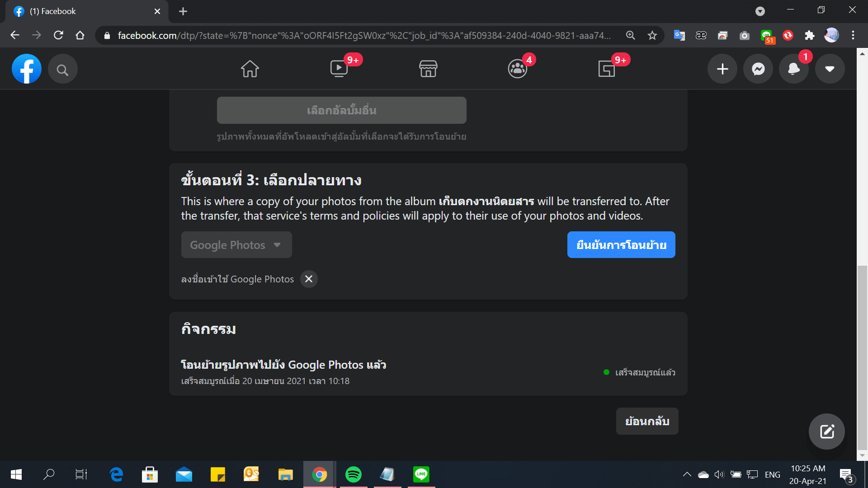Open Microsoft Store from taskbar
Image resolution: width=868 pixels, height=488 pixels.
[150, 474]
